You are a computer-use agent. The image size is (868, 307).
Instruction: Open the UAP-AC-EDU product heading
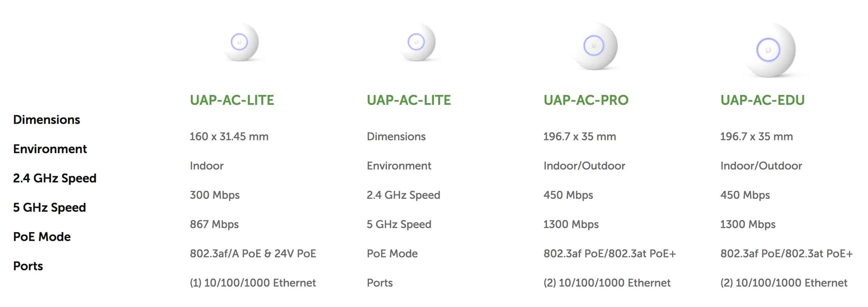(x=762, y=100)
